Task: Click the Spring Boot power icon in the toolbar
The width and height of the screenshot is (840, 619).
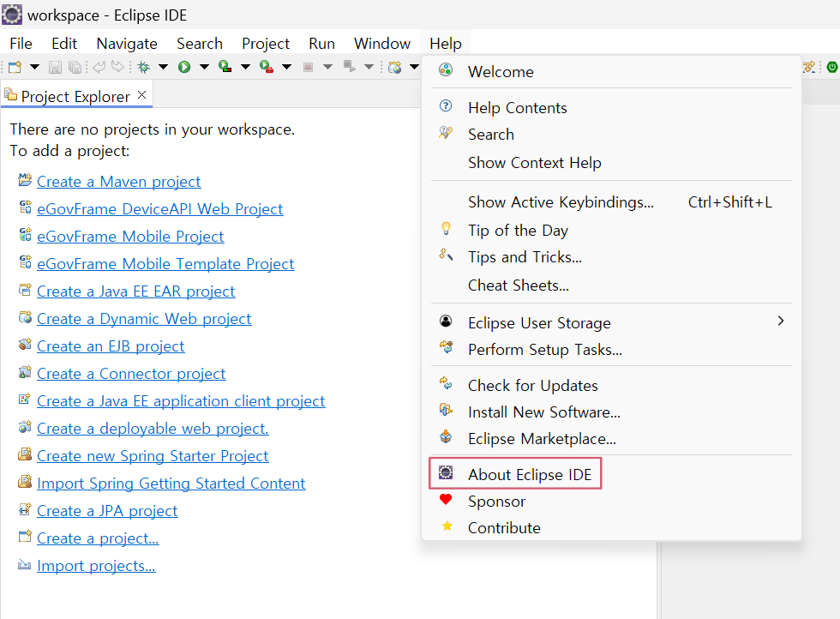Action: click(x=832, y=67)
